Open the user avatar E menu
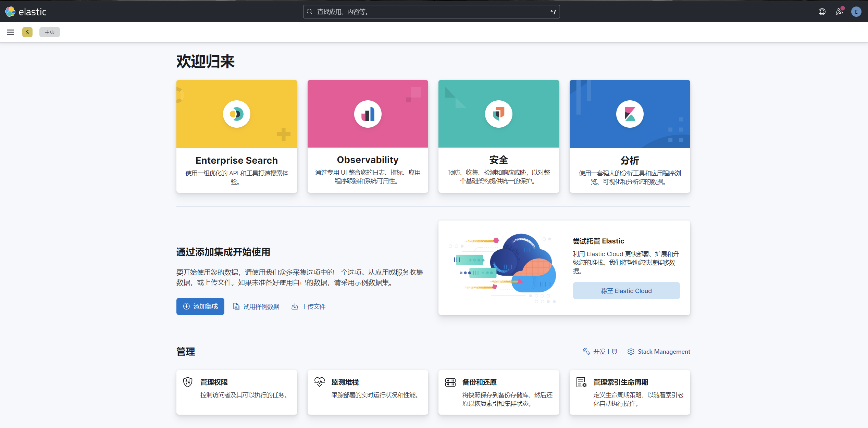 (x=856, y=12)
